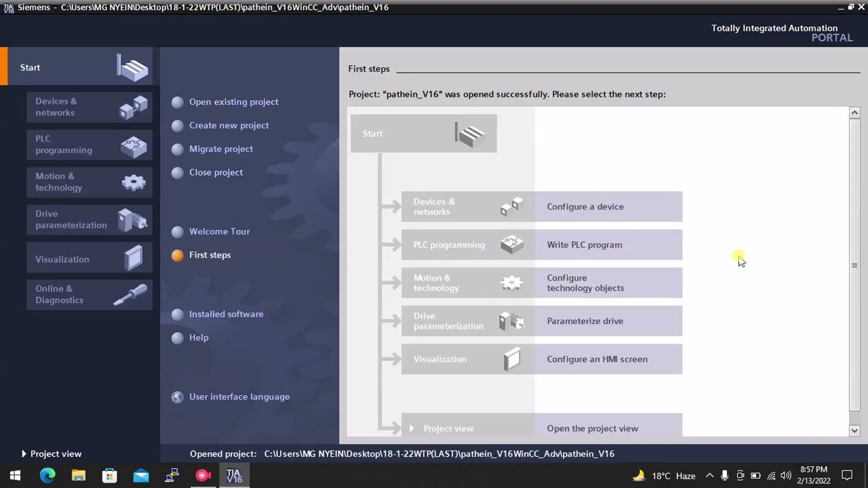
Task: Open Microsoft Store from taskbar
Action: 109,475
